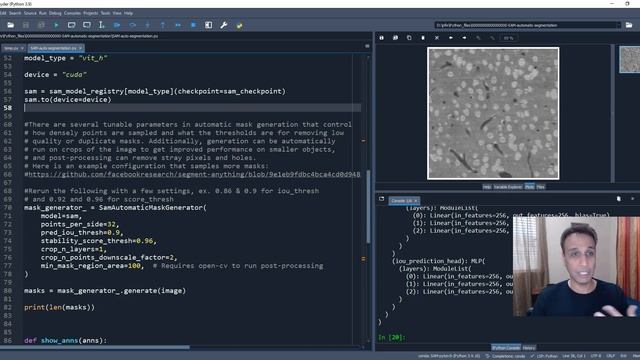Open the Edit menu
Screen dimensions: 640x360
coord(3,13)
